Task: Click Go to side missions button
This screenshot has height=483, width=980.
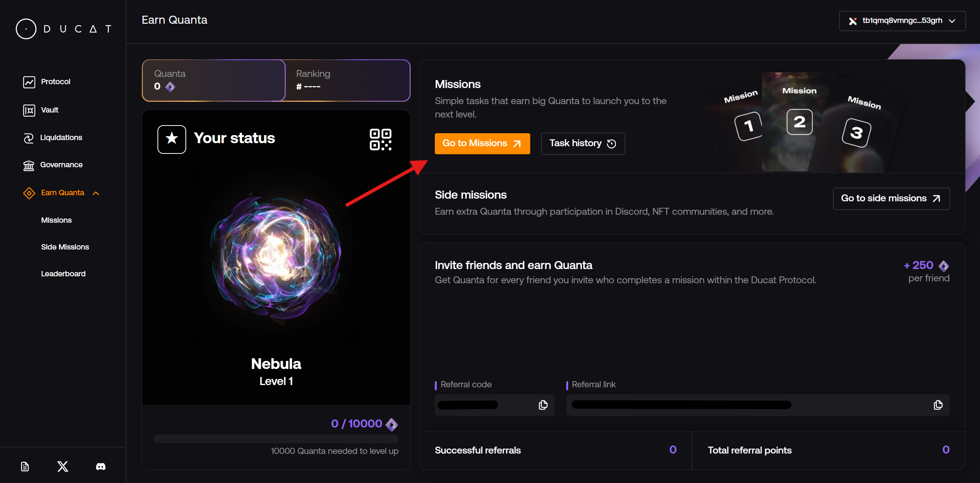Action: (891, 198)
